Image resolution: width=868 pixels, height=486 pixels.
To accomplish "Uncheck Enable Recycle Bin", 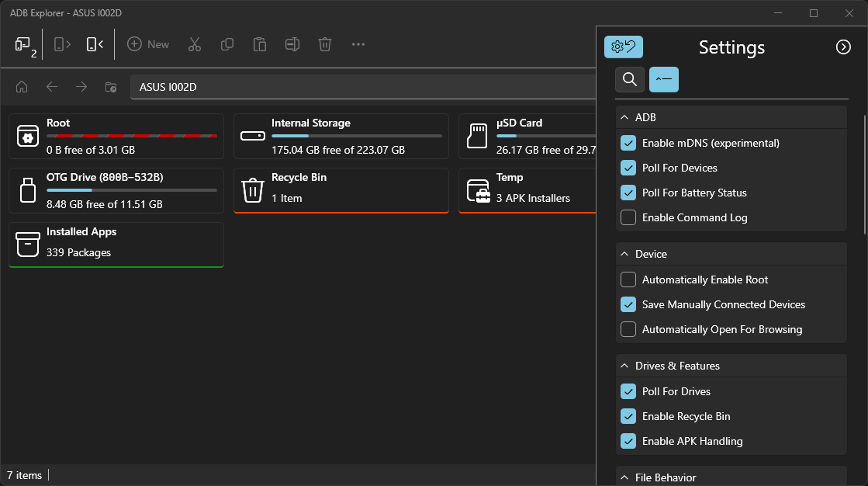I will (x=628, y=416).
